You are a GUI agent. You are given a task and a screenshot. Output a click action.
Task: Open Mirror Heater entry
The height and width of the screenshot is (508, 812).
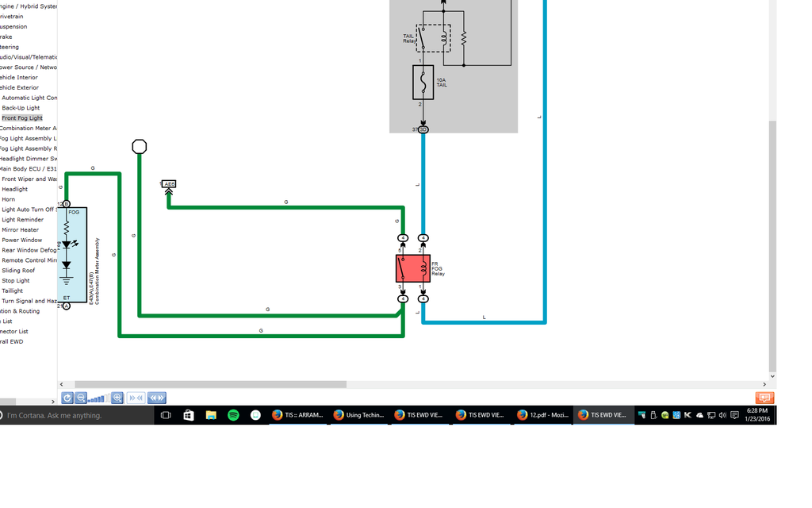pyautogui.click(x=20, y=230)
